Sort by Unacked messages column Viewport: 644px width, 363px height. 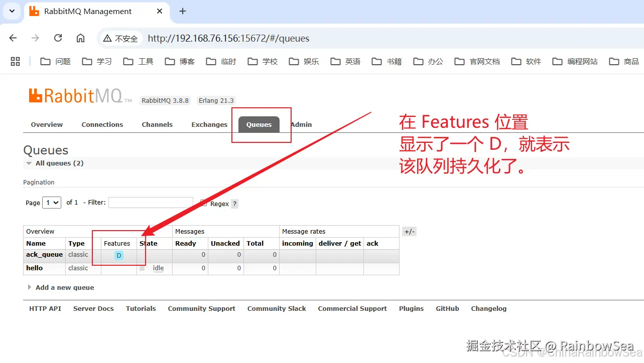(x=225, y=243)
